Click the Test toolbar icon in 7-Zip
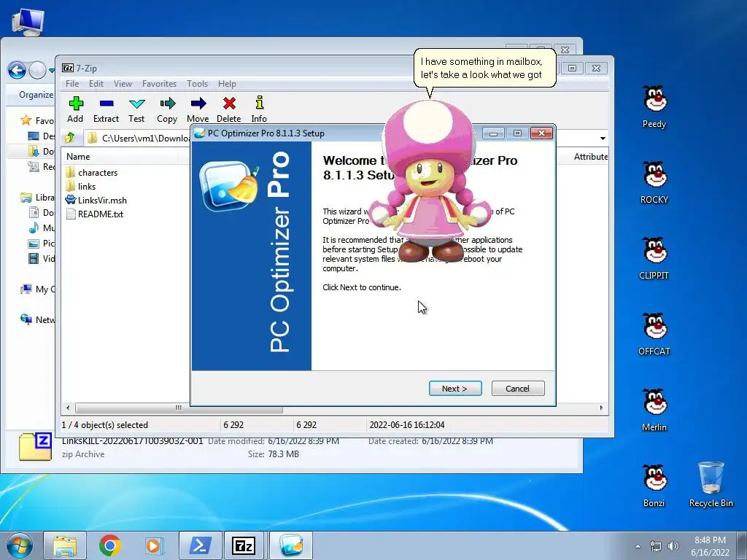 pyautogui.click(x=136, y=109)
